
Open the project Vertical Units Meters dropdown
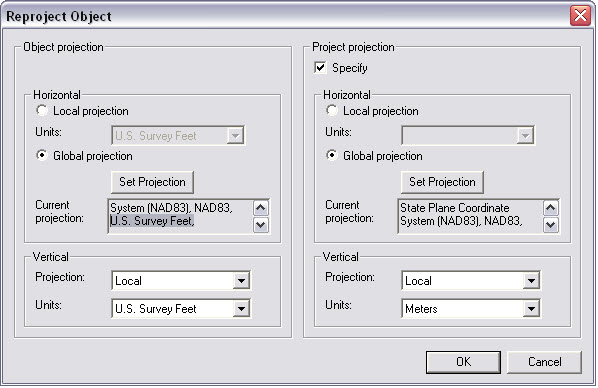point(471,309)
